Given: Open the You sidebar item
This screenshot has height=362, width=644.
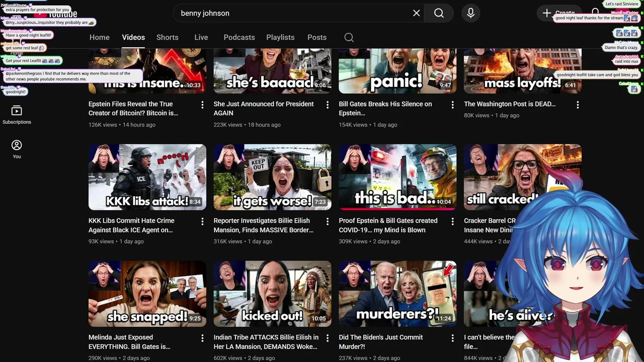Looking at the screenshot, I should (x=17, y=149).
